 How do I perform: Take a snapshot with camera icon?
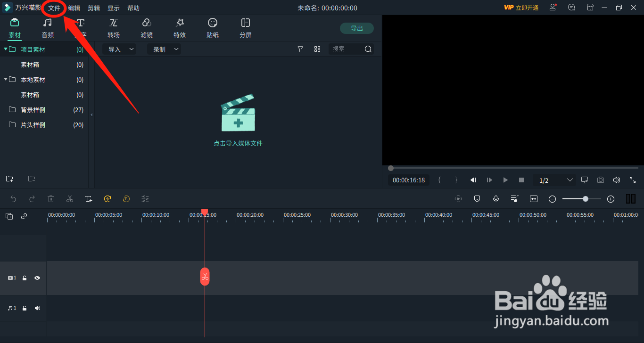601,180
